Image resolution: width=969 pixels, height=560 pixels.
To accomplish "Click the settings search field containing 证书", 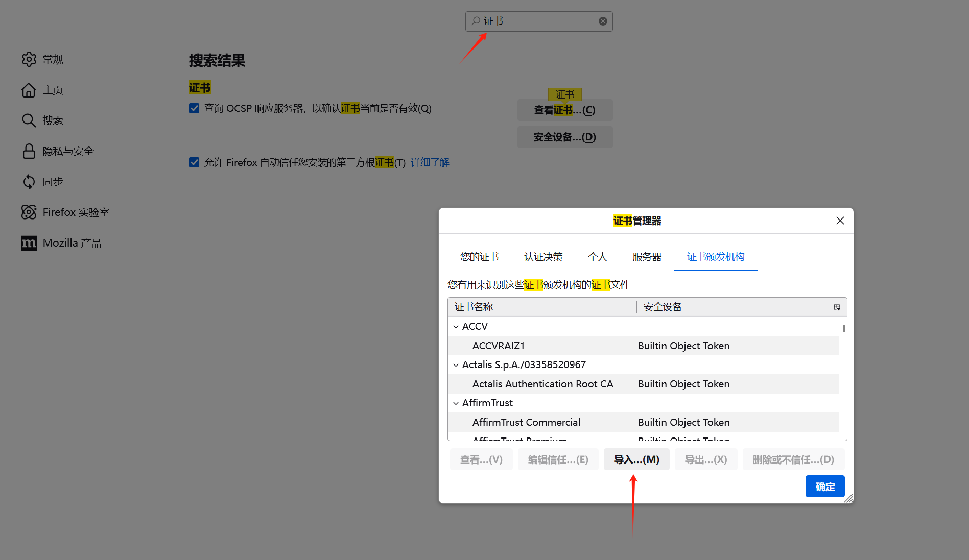I will pos(539,21).
